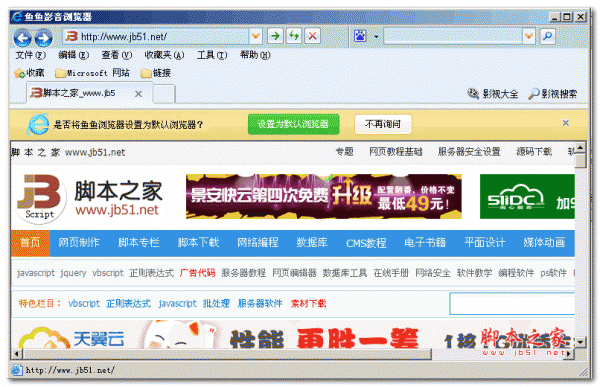Click the red 素材下载 link
600x387 pixels.
click(x=308, y=304)
